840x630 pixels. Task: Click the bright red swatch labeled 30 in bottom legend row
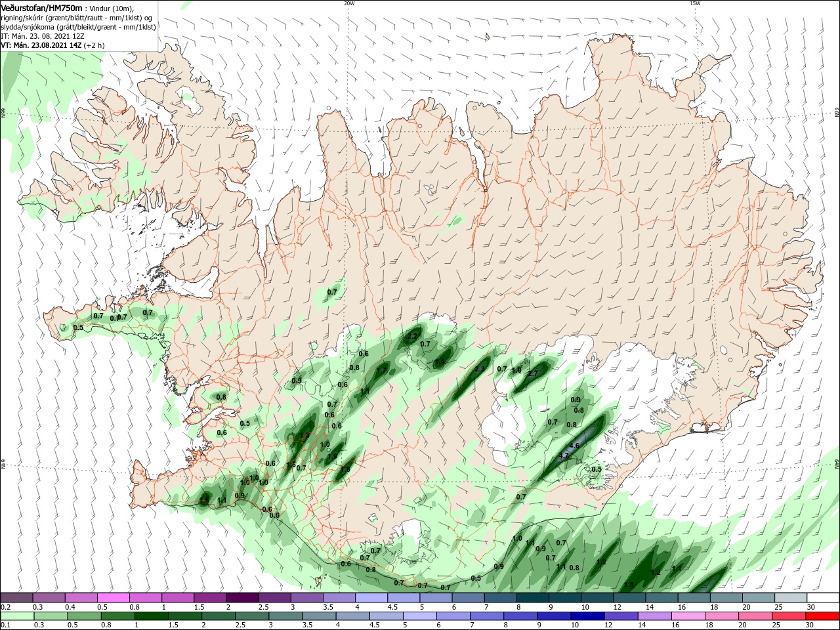[823, 616]
